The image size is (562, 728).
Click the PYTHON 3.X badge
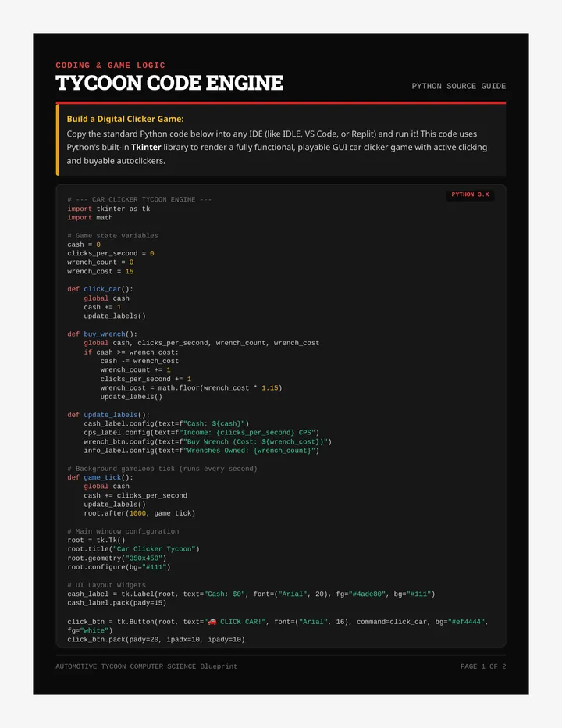click(x=470, y=194)
